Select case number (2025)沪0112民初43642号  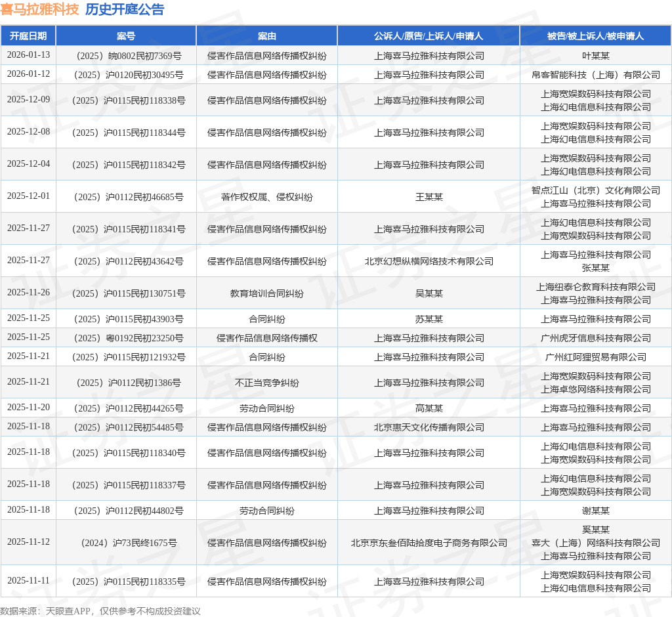tap(129, 261)
